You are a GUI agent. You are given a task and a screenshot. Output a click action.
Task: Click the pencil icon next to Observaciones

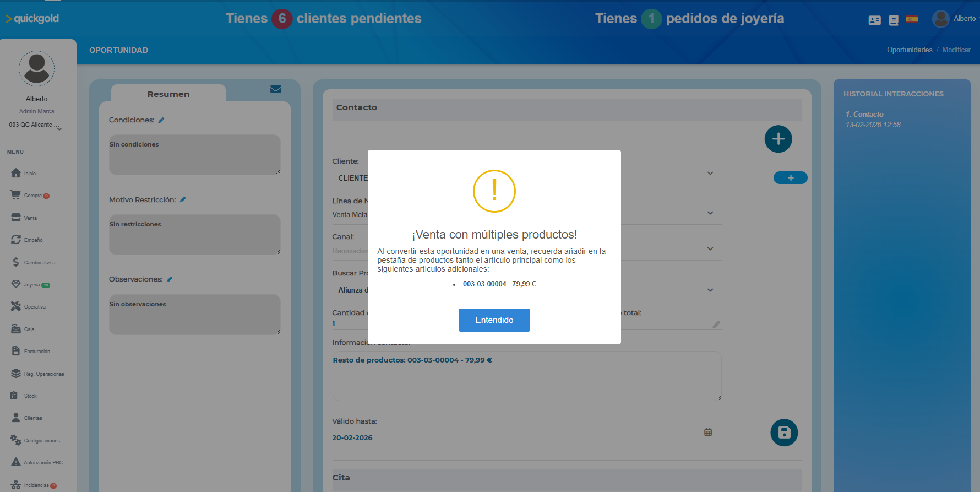pyautogui.click(x=170, y=279)
